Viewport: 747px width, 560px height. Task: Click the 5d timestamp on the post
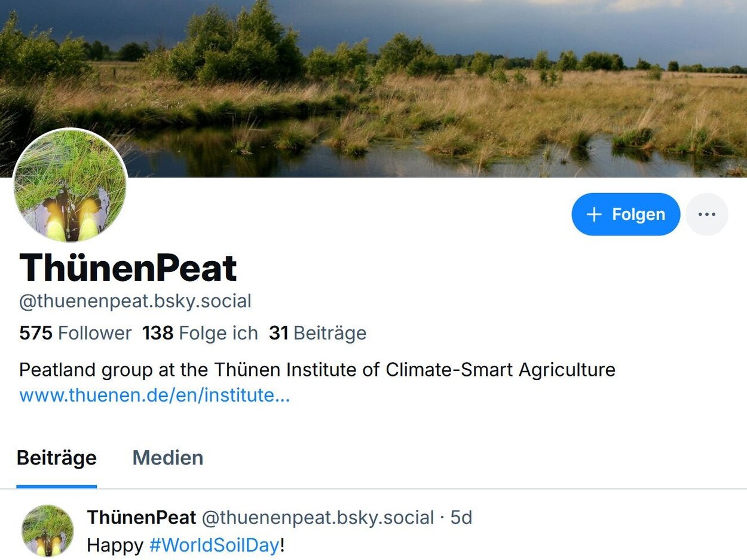462,518
